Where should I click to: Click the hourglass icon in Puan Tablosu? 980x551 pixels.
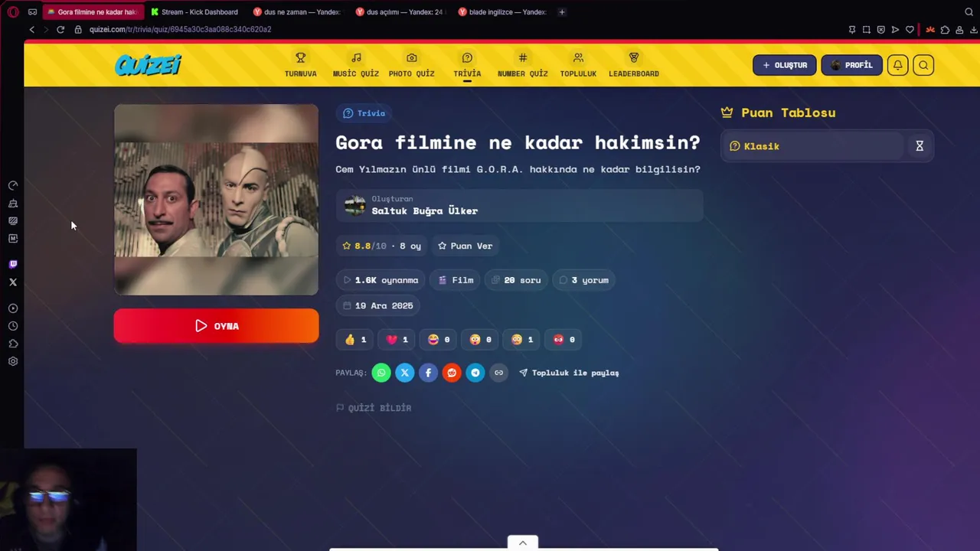tap(920, 145)
